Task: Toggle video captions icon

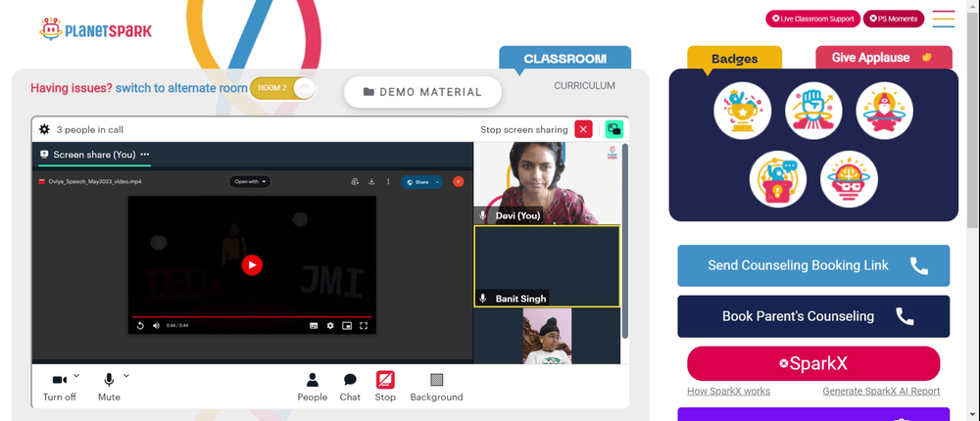Action: 314,325
